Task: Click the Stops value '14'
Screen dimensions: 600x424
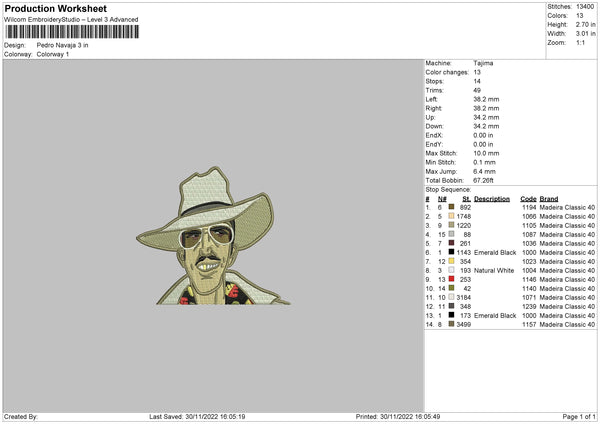Action: coord(477,81)
